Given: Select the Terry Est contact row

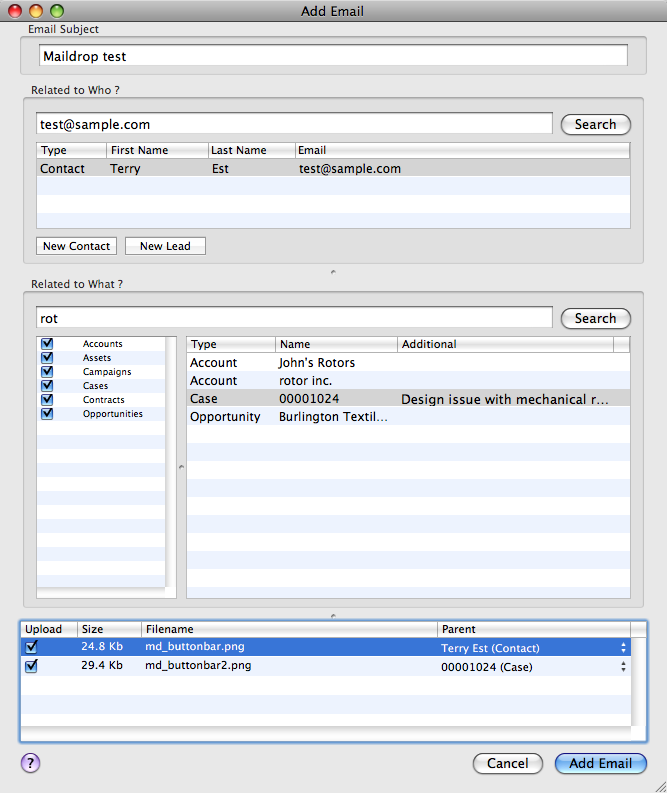Looking at the screenshot, I should (333, 168).
